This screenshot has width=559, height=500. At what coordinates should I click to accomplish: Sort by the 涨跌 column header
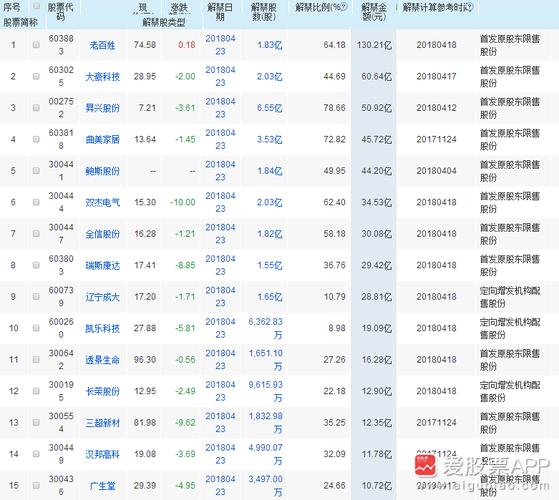[179, 8]
